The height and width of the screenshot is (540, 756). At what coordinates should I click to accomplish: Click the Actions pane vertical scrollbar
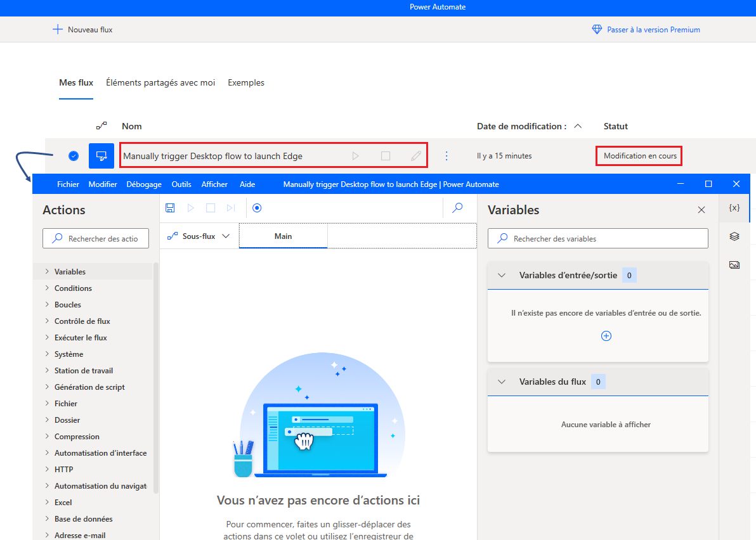click(x=156, y=378)
